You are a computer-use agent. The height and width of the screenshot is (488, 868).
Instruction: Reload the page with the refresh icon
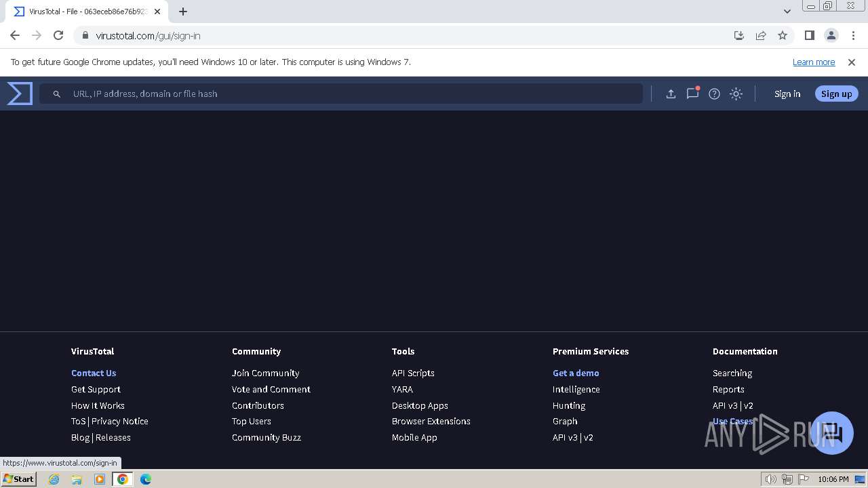click(x=58, y=36)
